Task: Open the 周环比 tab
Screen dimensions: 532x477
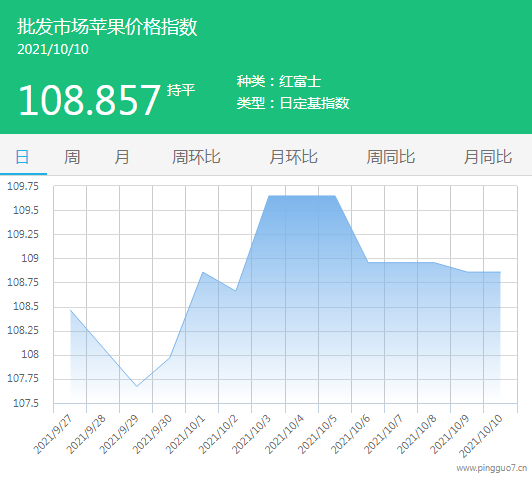Action: pyautogui.click(x=196, y=157)
